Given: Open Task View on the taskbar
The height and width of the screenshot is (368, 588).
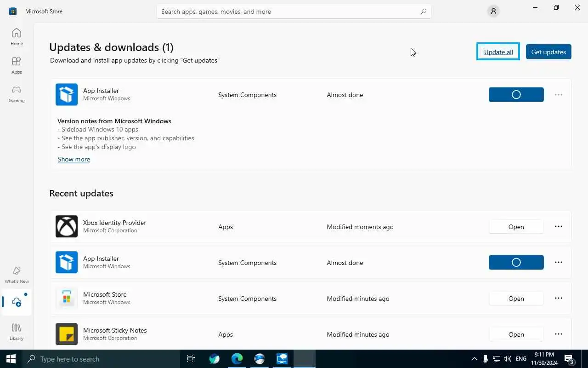Looking at the screenshot, I should (x=191, y=359).
